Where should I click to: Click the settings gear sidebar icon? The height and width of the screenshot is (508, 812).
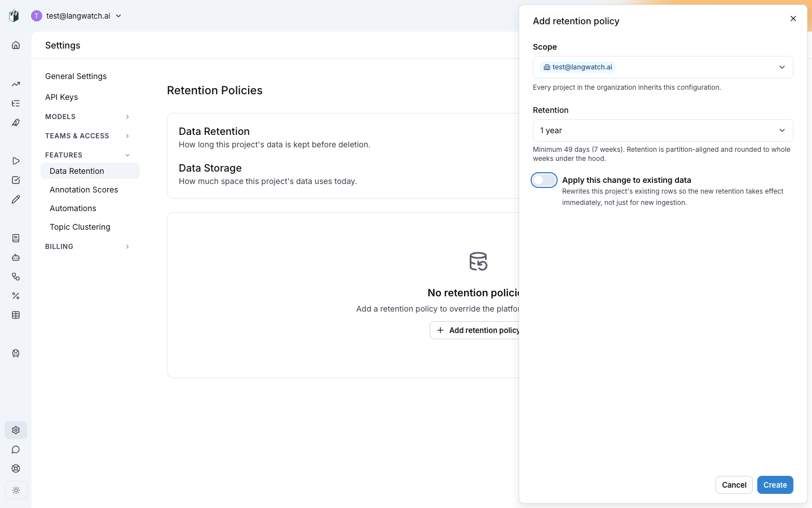coord(16,430)
